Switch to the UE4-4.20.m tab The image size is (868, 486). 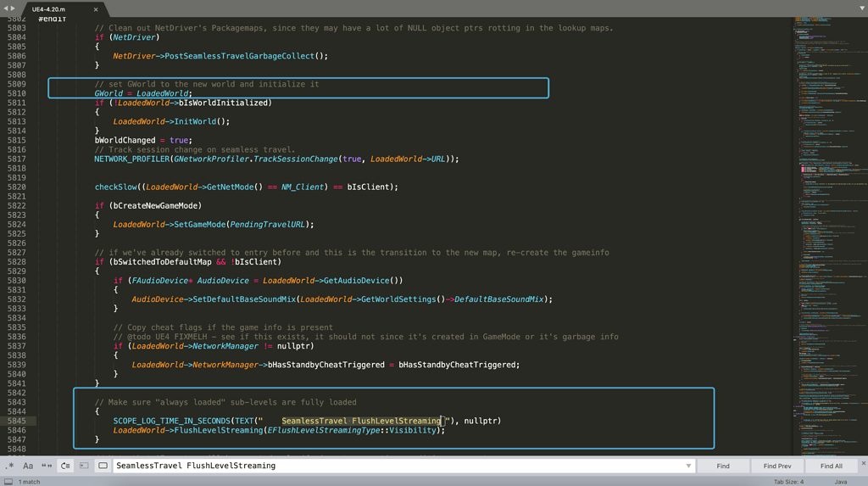coord(48,9)
